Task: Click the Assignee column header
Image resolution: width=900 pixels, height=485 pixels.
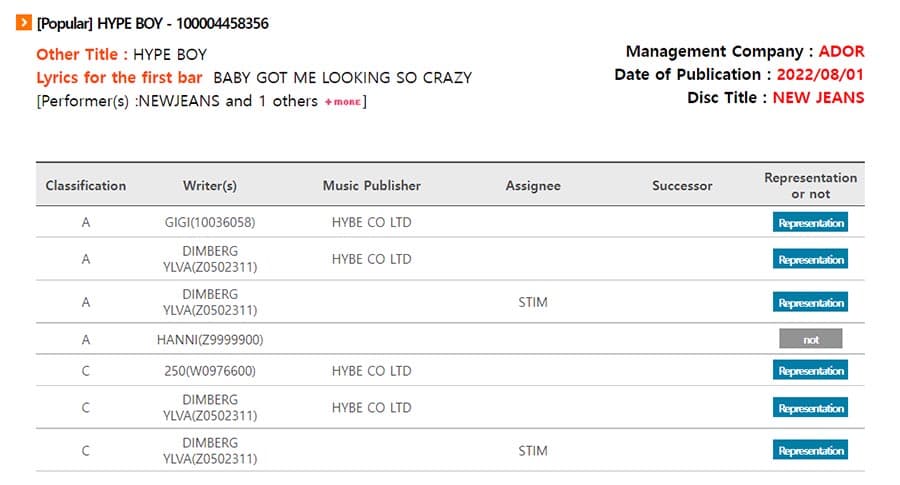Action: click(x=533, y=185)
